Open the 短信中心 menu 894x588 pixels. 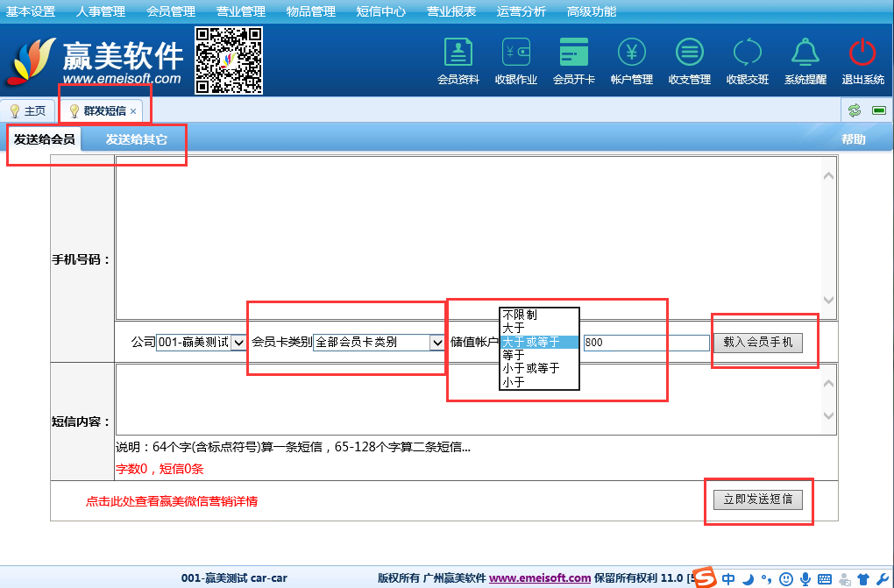click(x=380, y=11)
